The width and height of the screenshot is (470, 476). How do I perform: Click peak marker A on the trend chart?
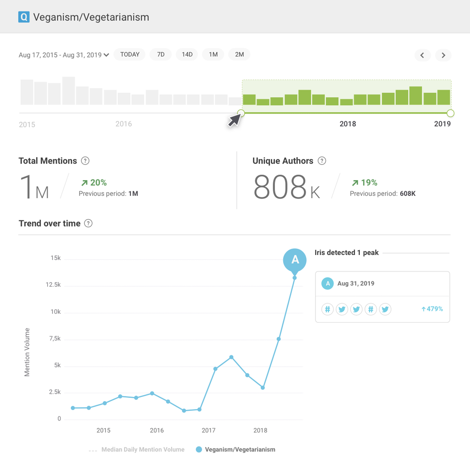pyautogui.click(x=295, y=261)
